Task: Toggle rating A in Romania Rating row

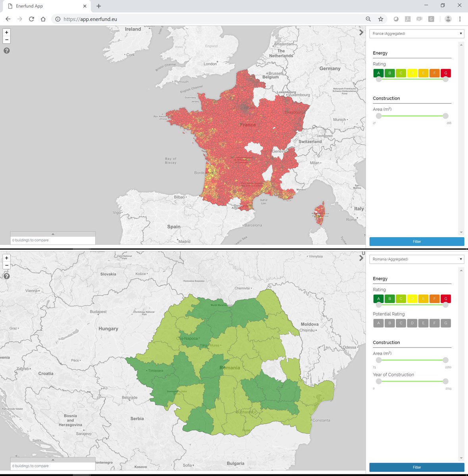Action: point(379,299)
